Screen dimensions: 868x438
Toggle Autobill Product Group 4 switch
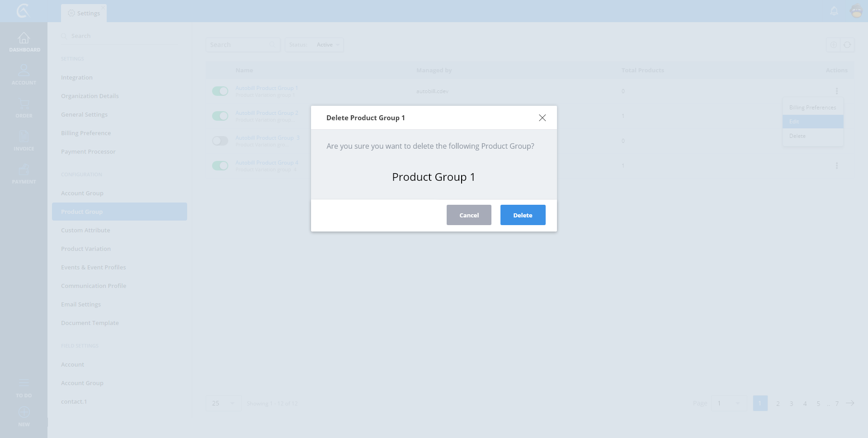[220, 166]
